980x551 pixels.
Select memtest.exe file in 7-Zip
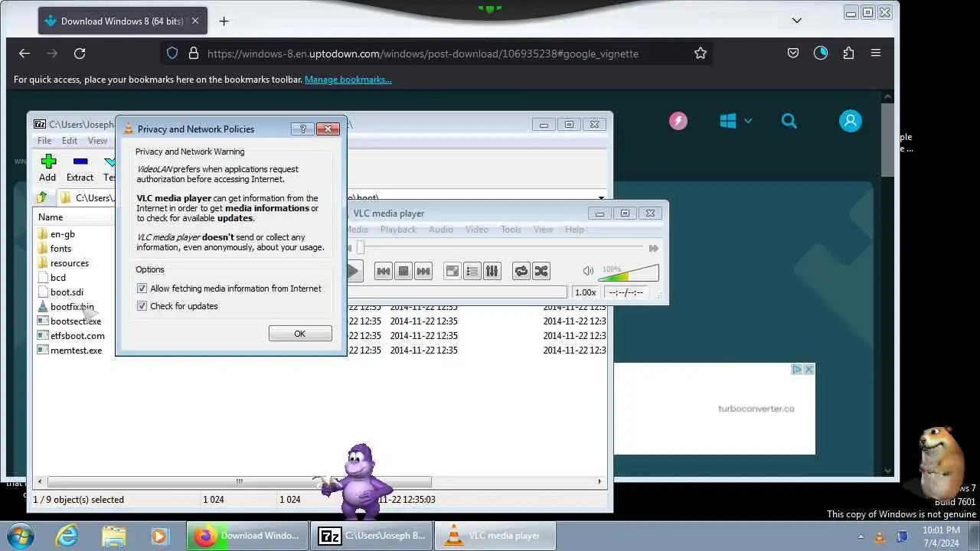click(x=76, y=350)
